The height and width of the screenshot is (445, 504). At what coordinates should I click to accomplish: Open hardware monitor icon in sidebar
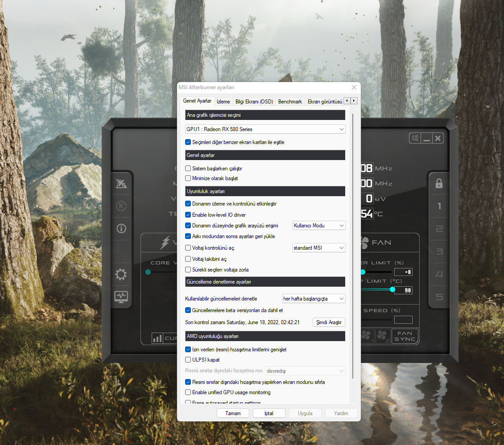[x=121, y=297]
